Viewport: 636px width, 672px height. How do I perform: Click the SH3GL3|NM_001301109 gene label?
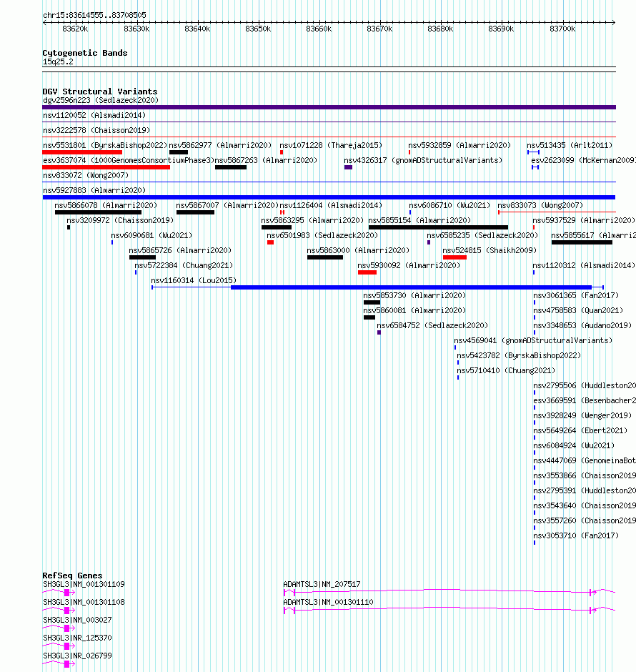coord(84,584)
